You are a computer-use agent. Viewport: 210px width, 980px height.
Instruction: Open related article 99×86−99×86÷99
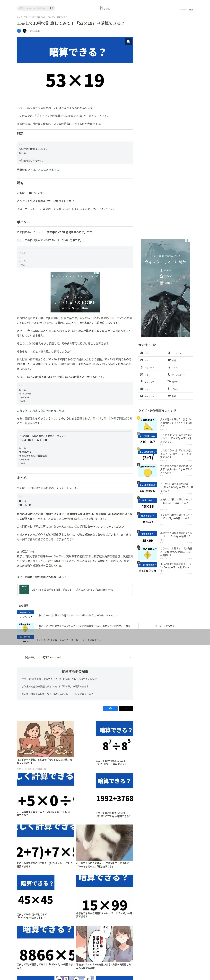(x=59, y=679)
